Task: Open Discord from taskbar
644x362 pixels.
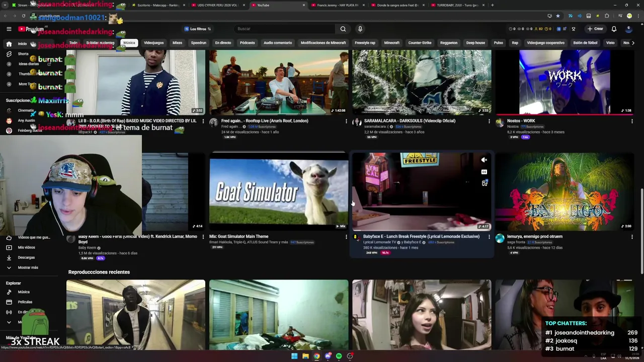Action: coord(328,356)
